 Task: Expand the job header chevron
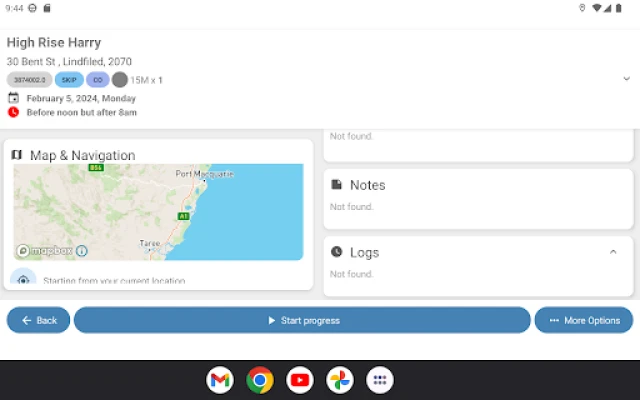click(627, 78)
